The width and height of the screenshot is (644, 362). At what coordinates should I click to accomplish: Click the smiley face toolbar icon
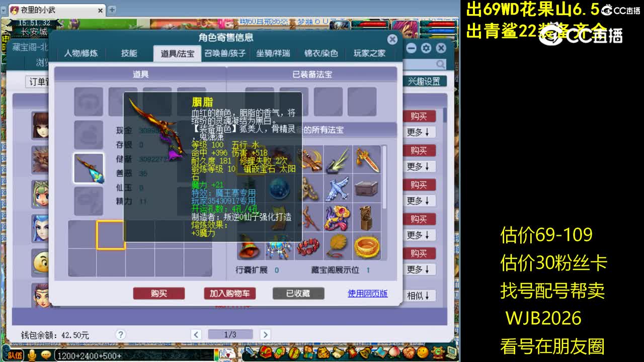422,352
